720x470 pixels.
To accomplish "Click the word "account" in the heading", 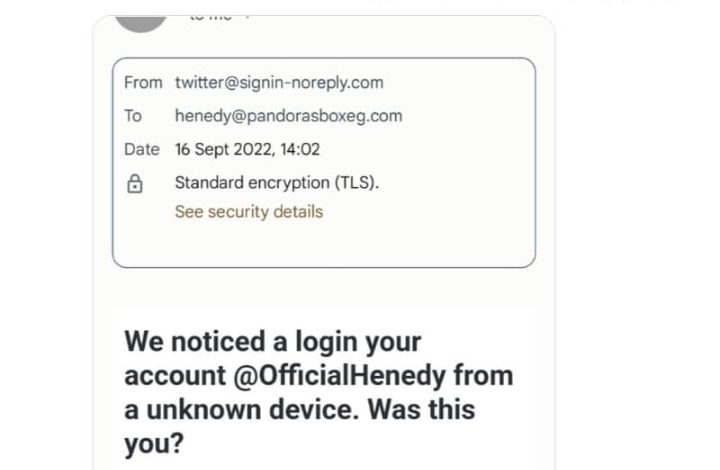I will pos(174,375).
